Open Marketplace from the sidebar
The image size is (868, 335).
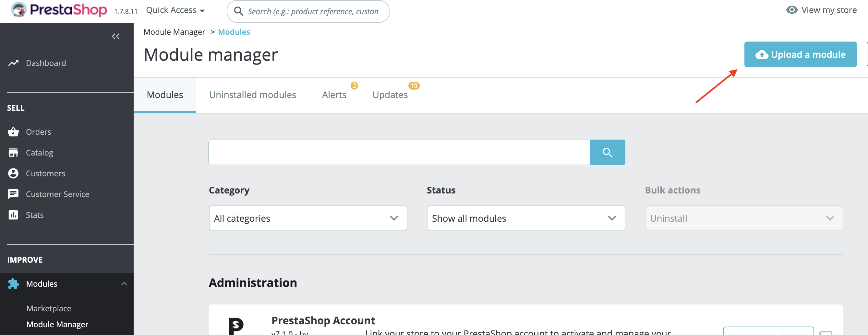click(49, 308)
